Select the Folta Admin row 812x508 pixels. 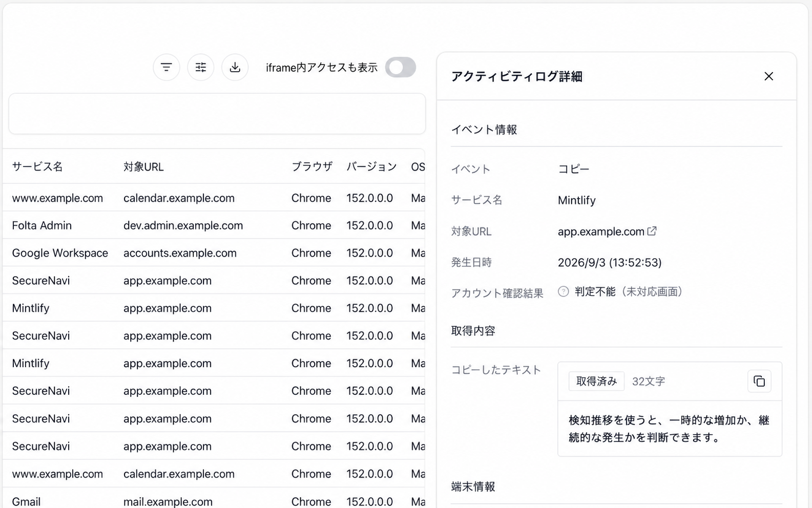214,225
